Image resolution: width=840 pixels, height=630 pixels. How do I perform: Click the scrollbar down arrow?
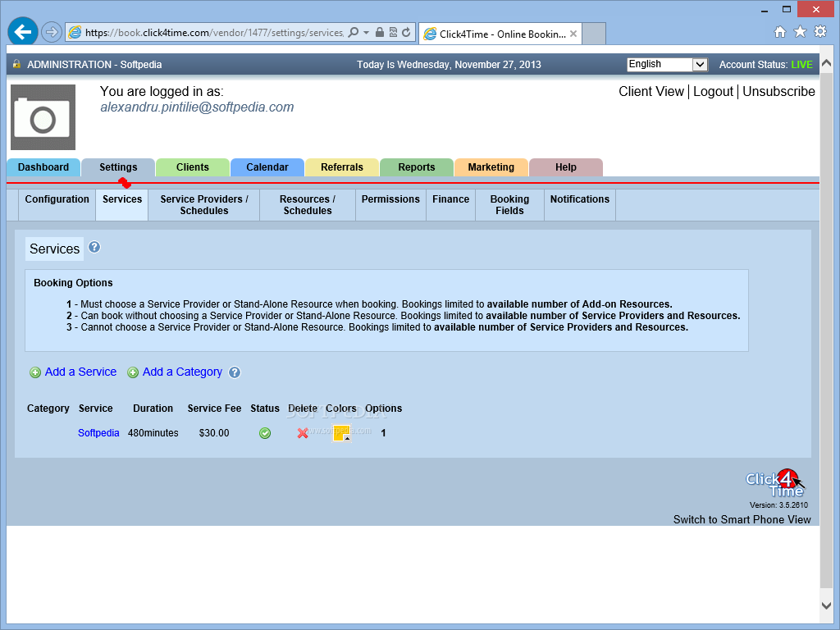pos(826,605)
